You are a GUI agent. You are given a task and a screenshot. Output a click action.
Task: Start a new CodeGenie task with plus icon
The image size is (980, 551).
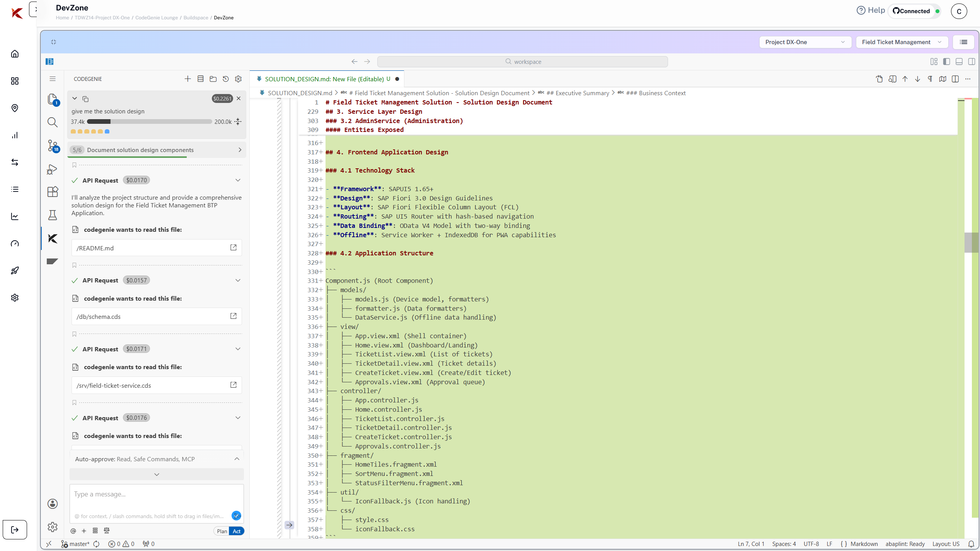coord(188,79)
